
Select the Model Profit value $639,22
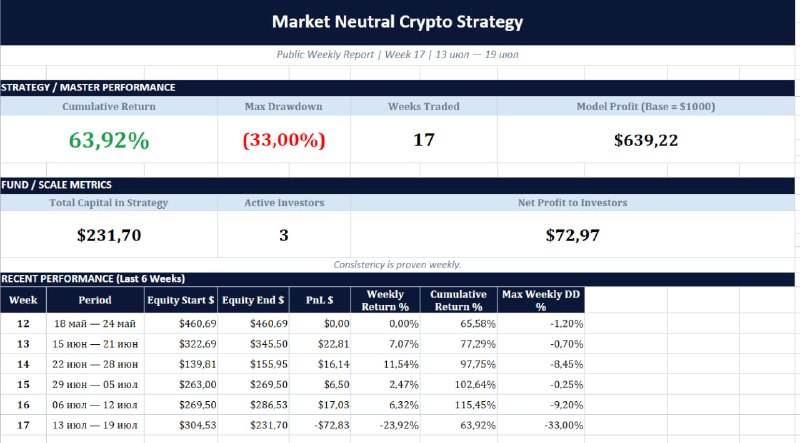coord(646,140)
